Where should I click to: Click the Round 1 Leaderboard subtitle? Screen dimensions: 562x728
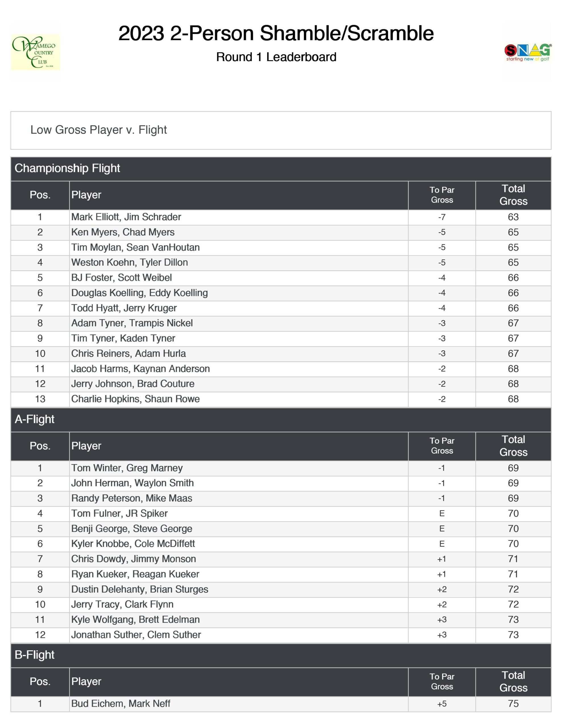pos(276,57)
